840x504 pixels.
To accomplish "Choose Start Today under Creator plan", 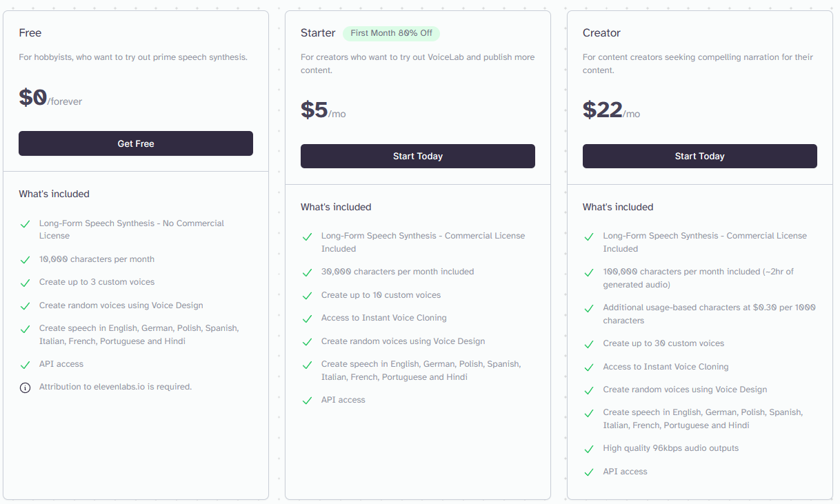I will coord(700,156).
